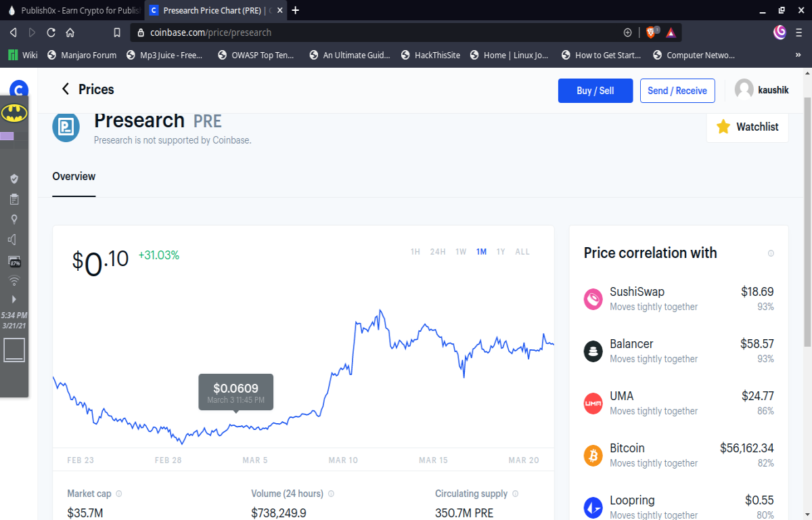Open the Bitcoin $56,162.34 correlation row
812x520 pixels.
(x=679, y=456)
